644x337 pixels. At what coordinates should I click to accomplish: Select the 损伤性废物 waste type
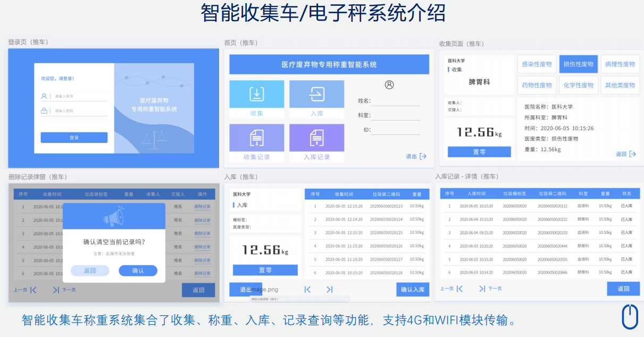[x=578, y=64]
